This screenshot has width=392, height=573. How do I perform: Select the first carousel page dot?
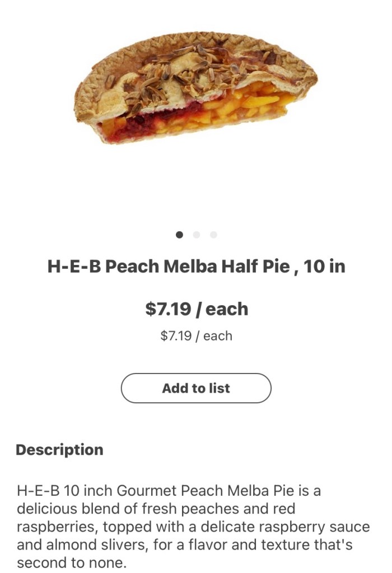pyautogui.click(x=179, y=235)
